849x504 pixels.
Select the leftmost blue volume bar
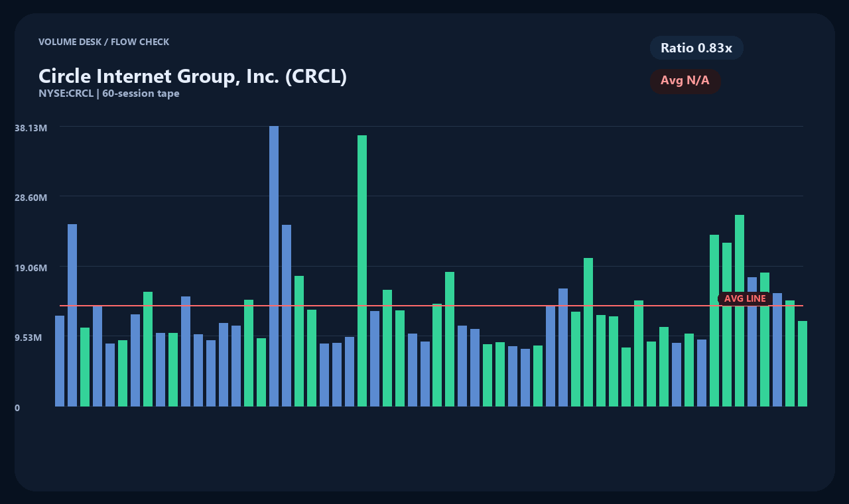60,361
